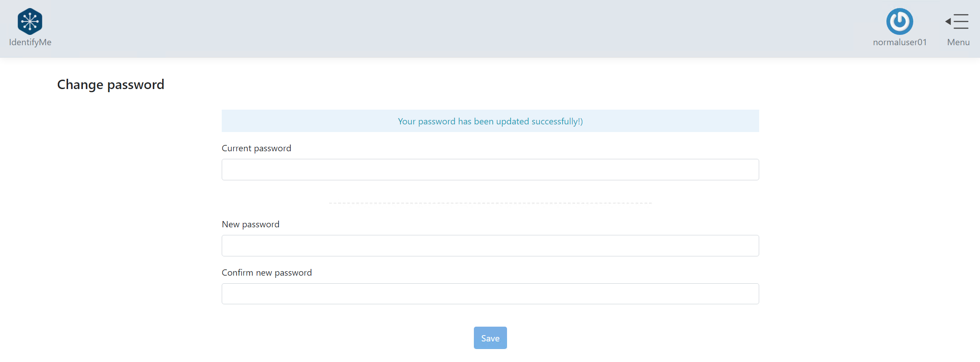
Task: Click the normaluser01 username label
Action: coord(899,42)
